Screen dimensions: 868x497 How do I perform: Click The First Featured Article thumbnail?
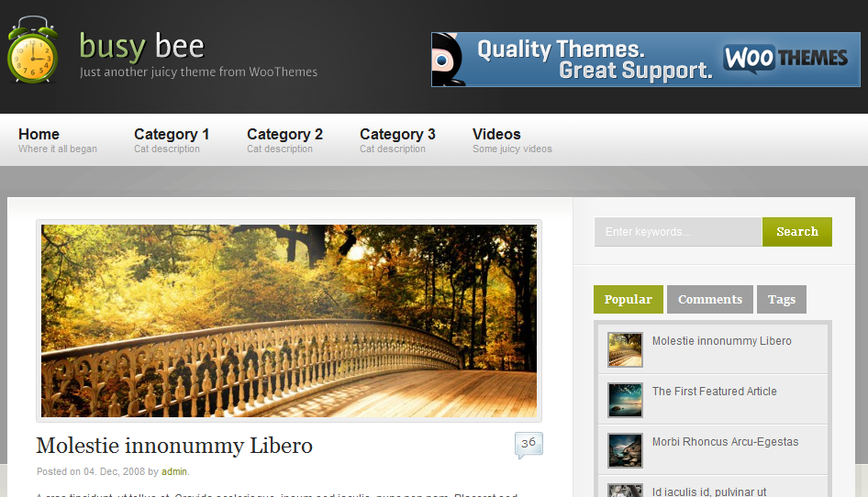625,400
